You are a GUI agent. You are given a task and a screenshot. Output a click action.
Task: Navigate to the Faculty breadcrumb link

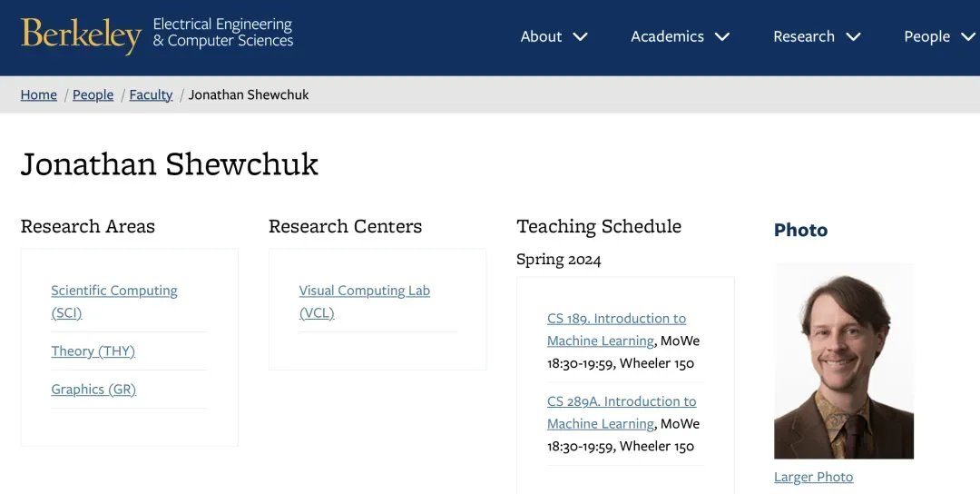click(151, 95)
